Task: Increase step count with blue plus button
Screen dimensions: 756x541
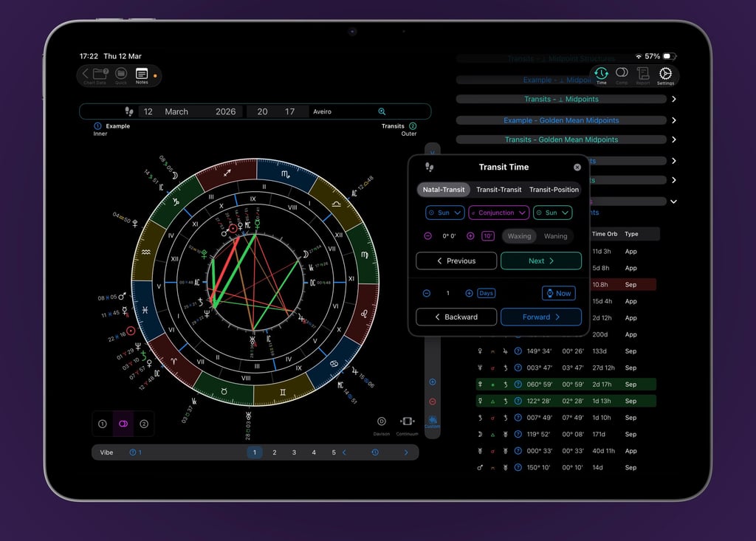Action: (x=469, y=293)
